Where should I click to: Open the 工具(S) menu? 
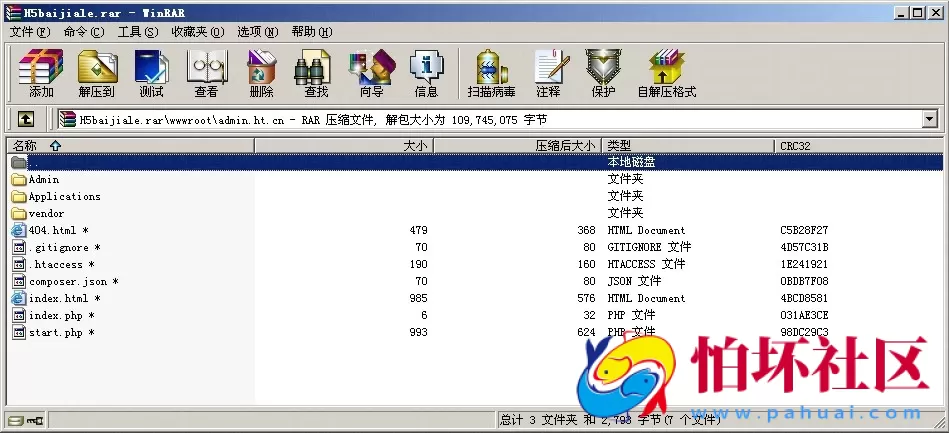tap(138, 31)
